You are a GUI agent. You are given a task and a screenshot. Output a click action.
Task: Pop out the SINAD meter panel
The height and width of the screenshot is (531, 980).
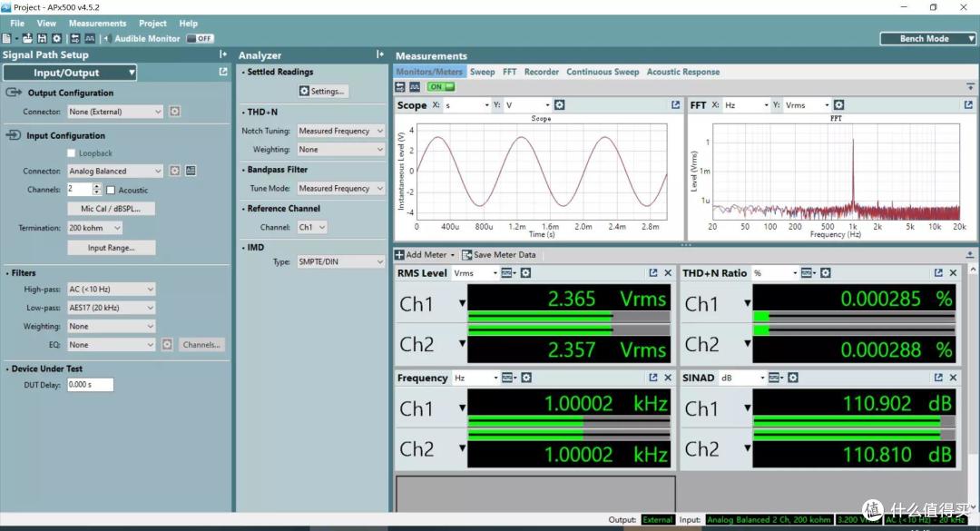(x=938, y=378)
